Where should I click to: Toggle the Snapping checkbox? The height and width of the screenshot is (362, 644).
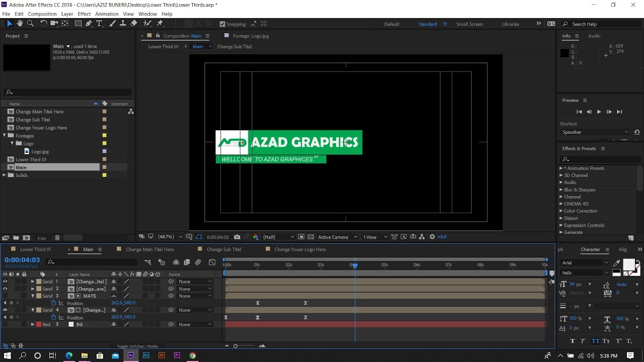(222, 24)
